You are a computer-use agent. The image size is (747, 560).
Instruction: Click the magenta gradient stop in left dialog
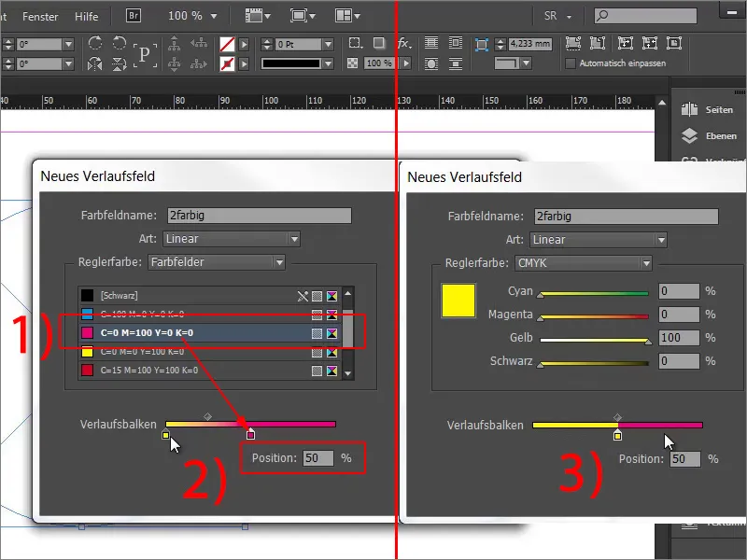[250, 434]
